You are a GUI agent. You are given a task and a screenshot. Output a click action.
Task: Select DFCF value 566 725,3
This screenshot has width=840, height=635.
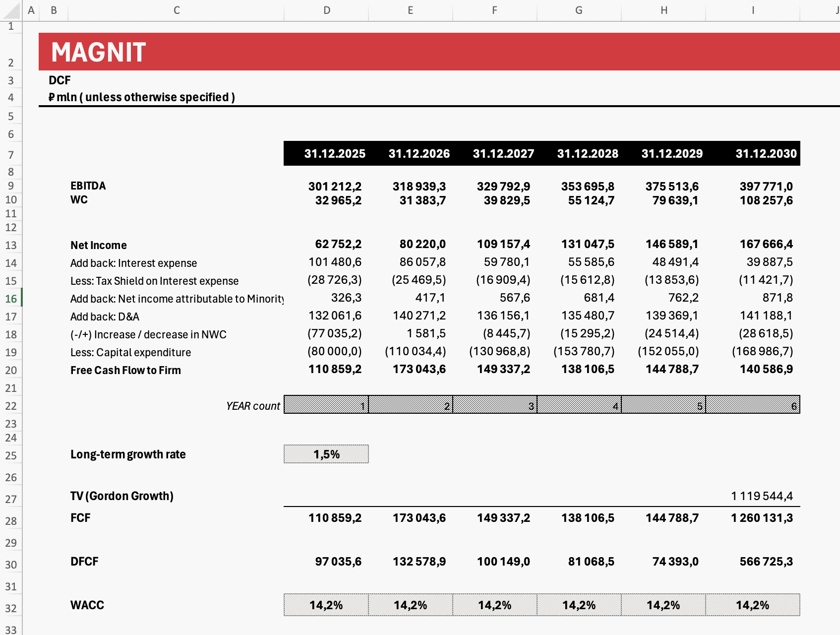(x=766, y=562)
